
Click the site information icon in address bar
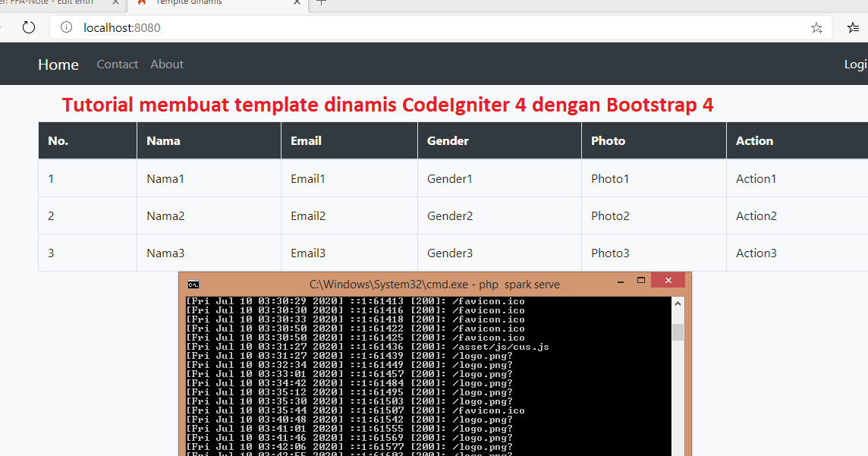tap(65, 27)
